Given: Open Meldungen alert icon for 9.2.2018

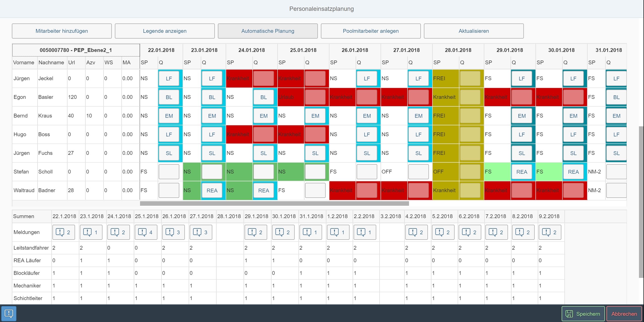Looking at the screenshot, I should [x=547, y=232].
